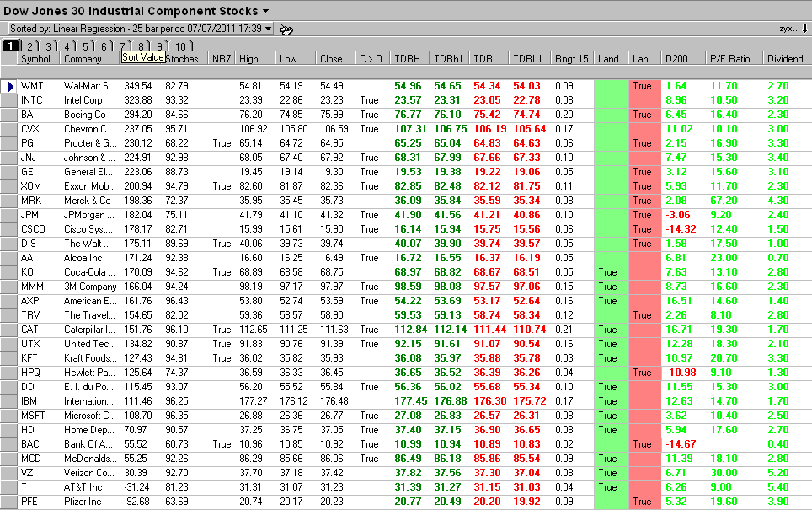This screenshot has height=510, width=812.
Task: Open the Dow Jones 30 watchlist dropdown
Action: point(265,11)
